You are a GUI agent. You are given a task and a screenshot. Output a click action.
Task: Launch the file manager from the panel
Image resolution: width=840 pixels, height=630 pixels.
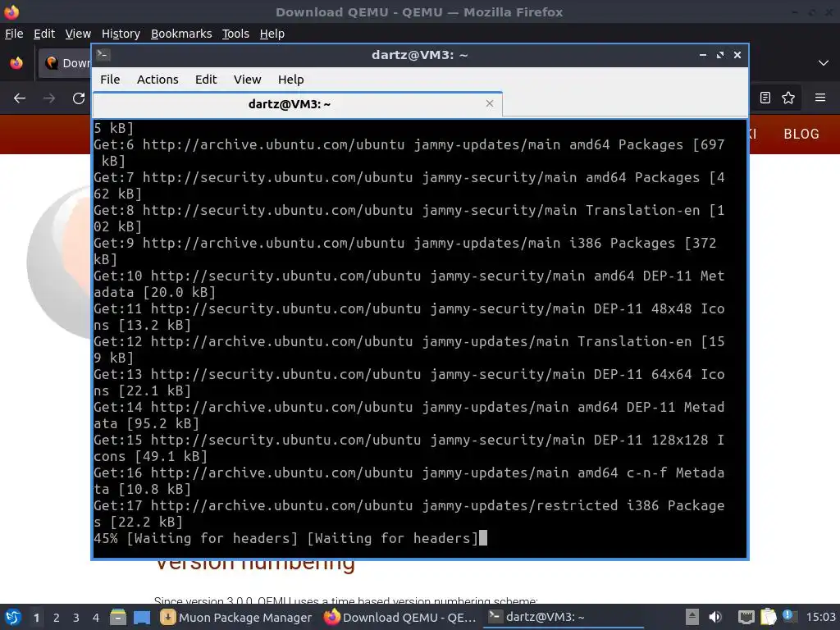118,617
